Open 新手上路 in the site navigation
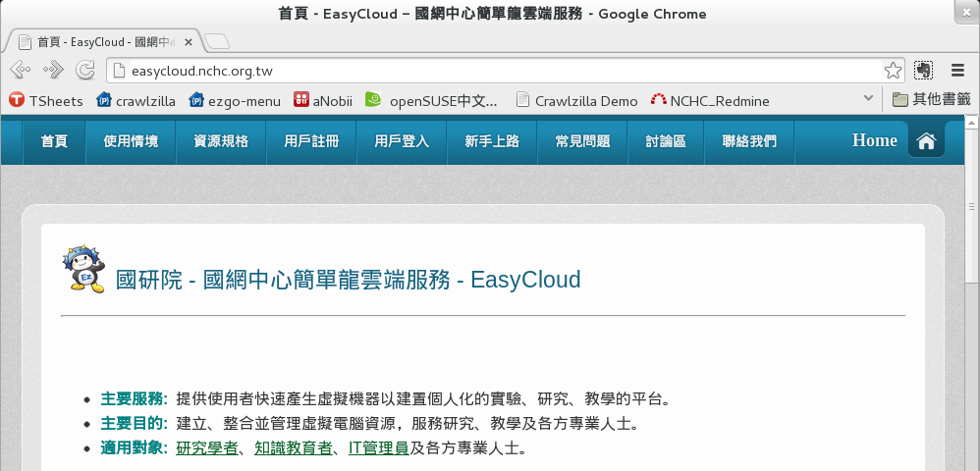The image size is (980, 471). pos(492,141)
